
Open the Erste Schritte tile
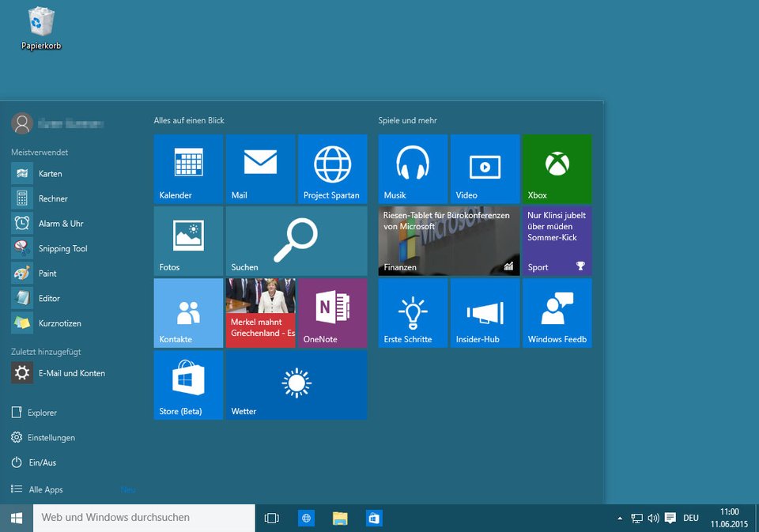(x=413, y=313)
